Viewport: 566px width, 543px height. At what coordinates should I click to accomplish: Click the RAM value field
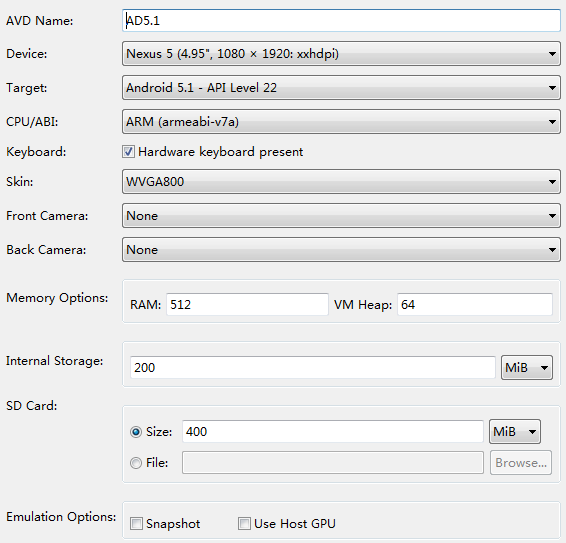coord(247,304)
